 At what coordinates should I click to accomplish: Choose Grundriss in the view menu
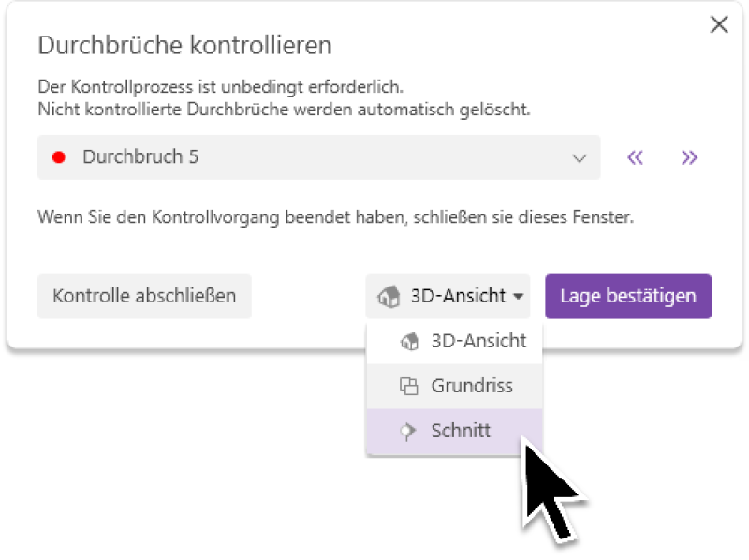(x=472, y=386)
